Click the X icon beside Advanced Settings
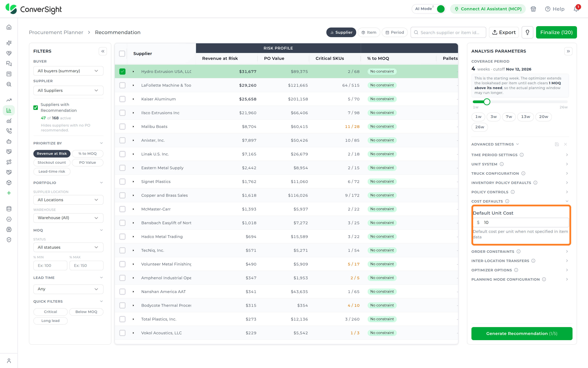The height and width of the screenshot is (368, 588). pos(565,144)
